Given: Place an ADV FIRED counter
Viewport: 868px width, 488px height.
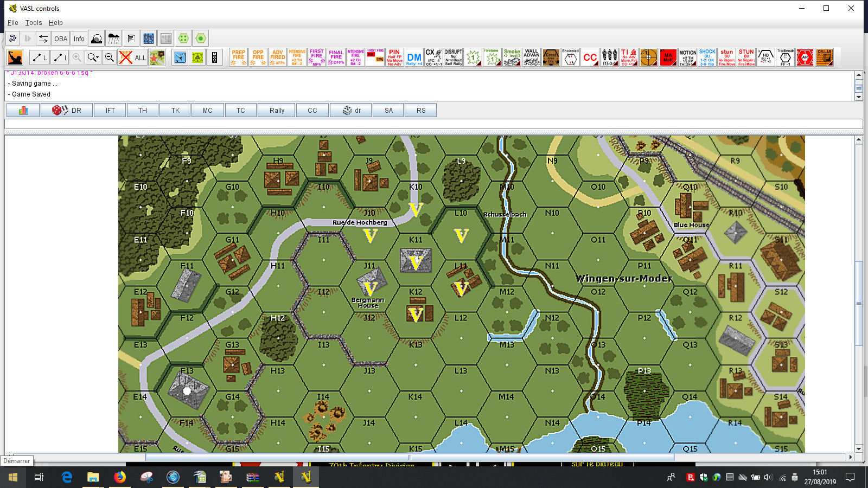Looking at the screenshot, I should coord(278,57).
